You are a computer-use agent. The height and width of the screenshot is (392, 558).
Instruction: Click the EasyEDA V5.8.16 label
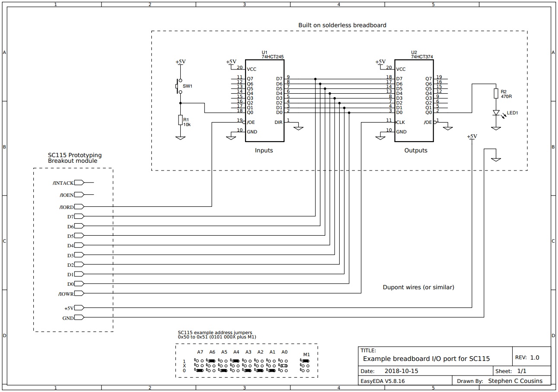click(383, 381)
